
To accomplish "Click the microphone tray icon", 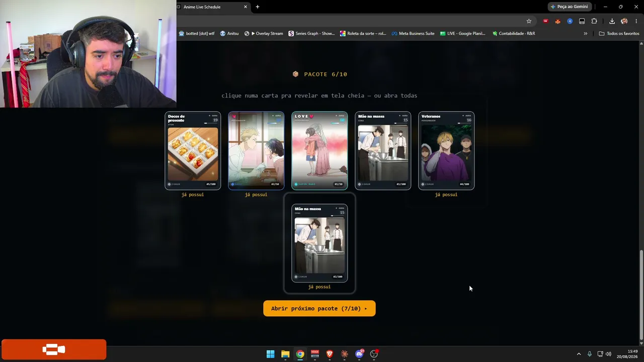I will click(589, 354).
